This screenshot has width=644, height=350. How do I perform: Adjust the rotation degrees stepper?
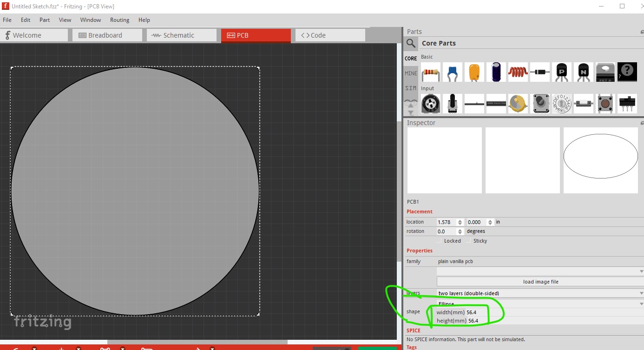point(460,231)
